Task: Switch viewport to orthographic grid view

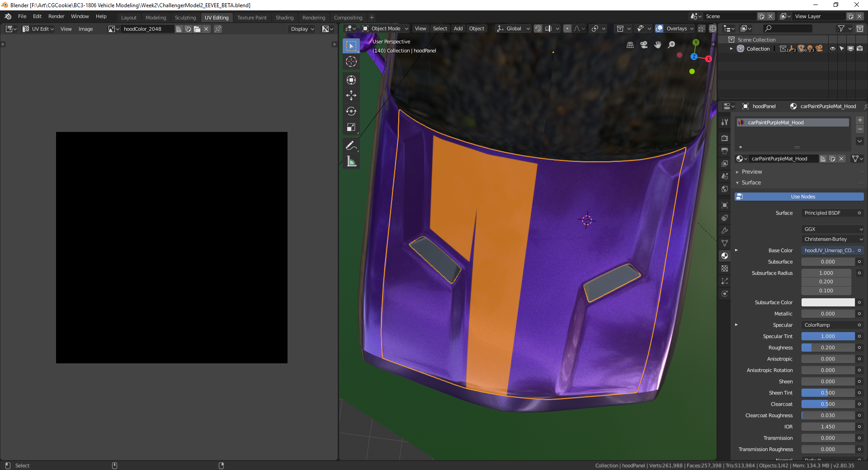Action: [x=630, y=45]
